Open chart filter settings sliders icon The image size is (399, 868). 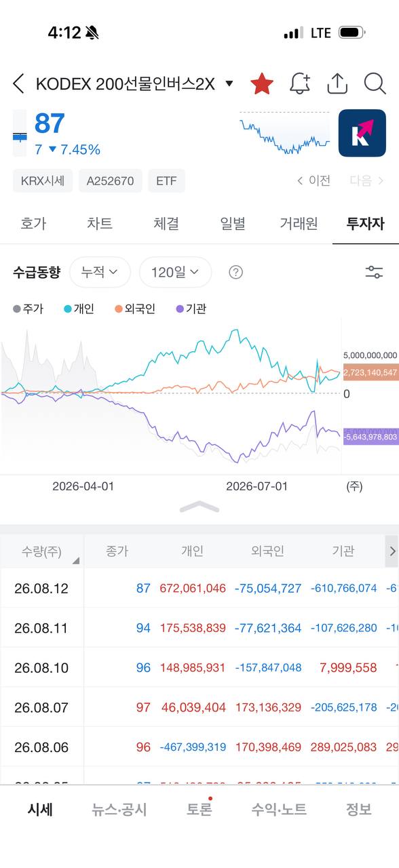click(374, 273)
